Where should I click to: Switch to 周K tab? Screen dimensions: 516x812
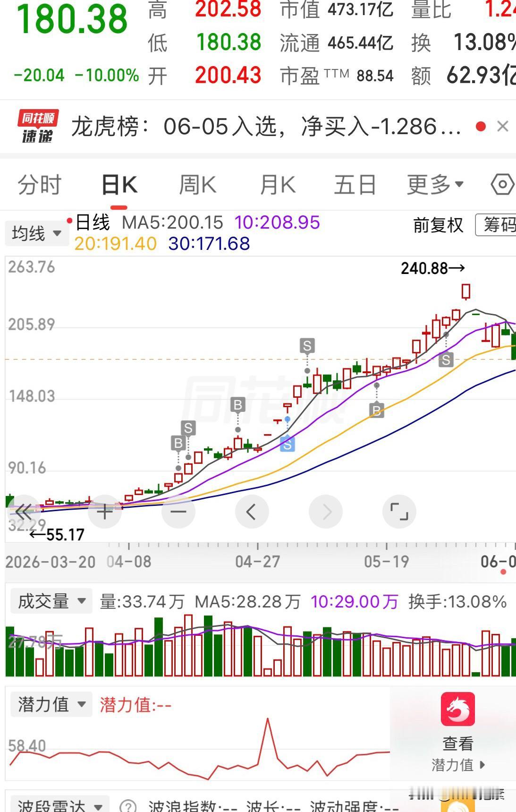(198, 184)
